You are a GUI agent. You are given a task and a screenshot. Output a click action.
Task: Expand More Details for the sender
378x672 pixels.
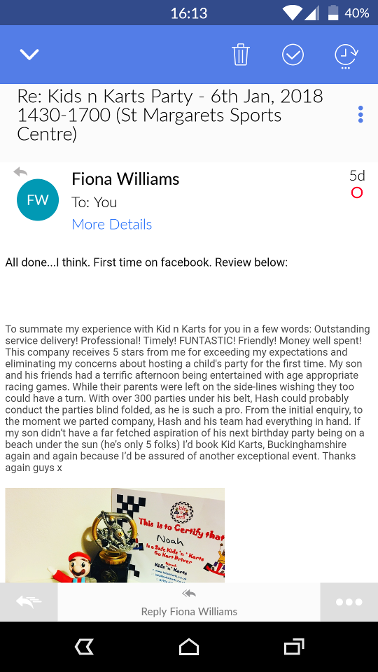pyautogui.click(x=112, y=224)
